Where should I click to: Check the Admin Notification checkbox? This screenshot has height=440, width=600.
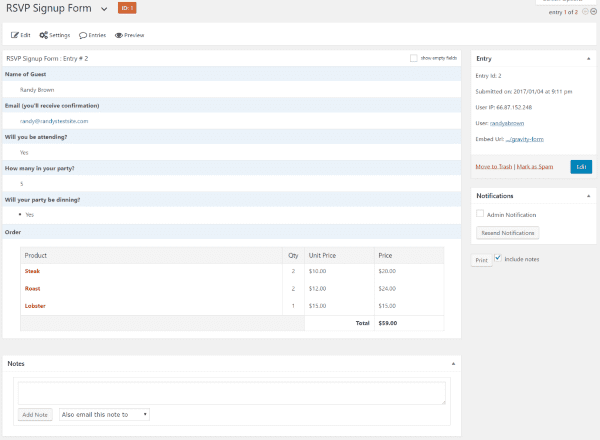480,213
